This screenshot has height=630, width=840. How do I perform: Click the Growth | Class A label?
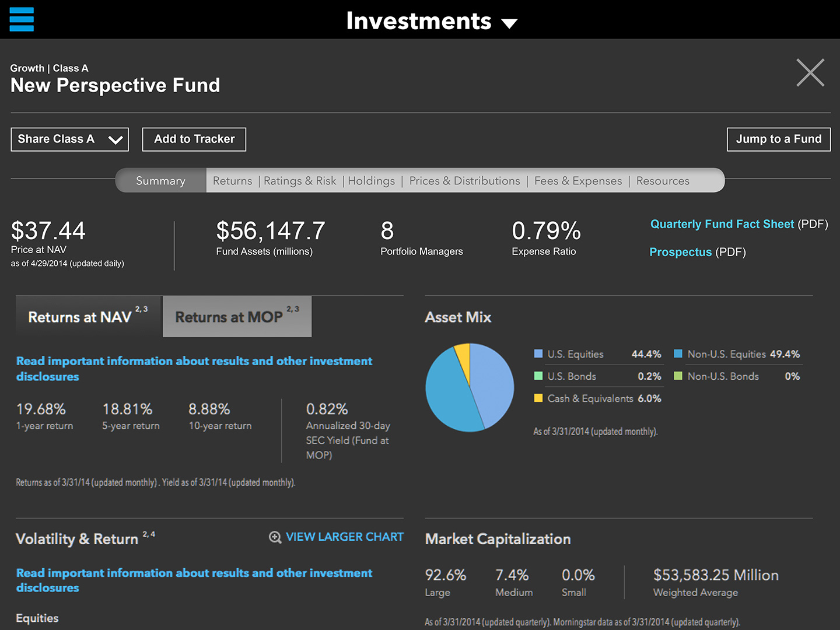click(x=49, y=68)
